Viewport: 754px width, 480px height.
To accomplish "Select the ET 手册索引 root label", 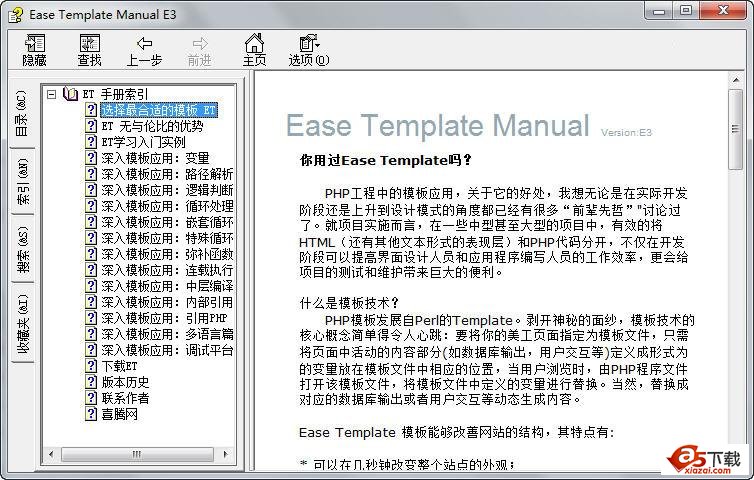I will point(115,94).
